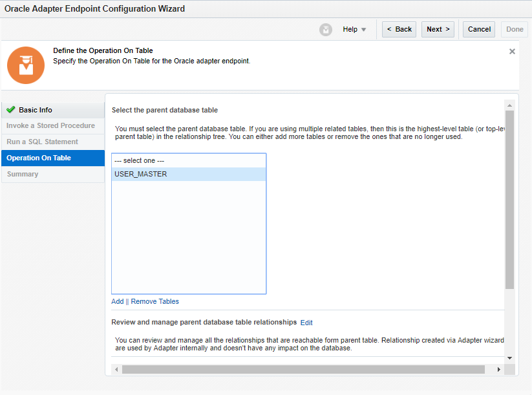532x395 pixels.
Task: Click the horizontal scrollbar thumb
Action: click(x=303, y=370)
